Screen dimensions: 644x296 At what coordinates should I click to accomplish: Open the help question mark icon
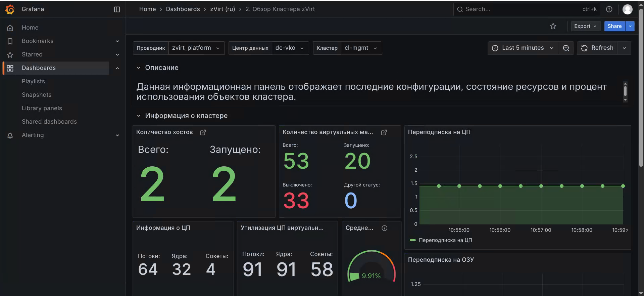point(609,9)
